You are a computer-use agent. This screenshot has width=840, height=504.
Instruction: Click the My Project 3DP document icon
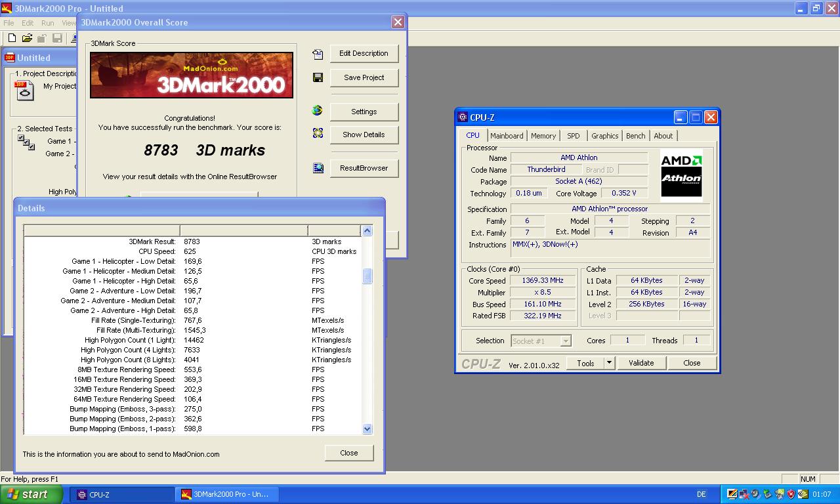(24, 90)
